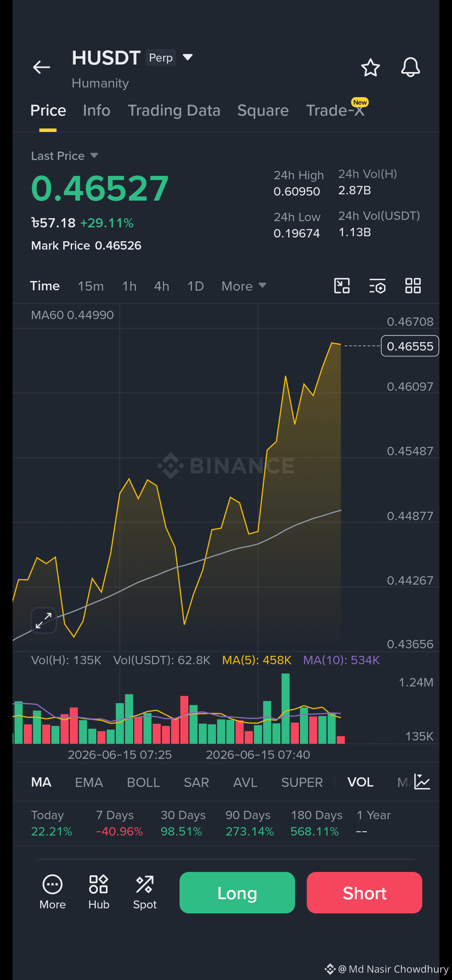Open the Info tab
The image size is (452, 980).
tap(97, 111)
